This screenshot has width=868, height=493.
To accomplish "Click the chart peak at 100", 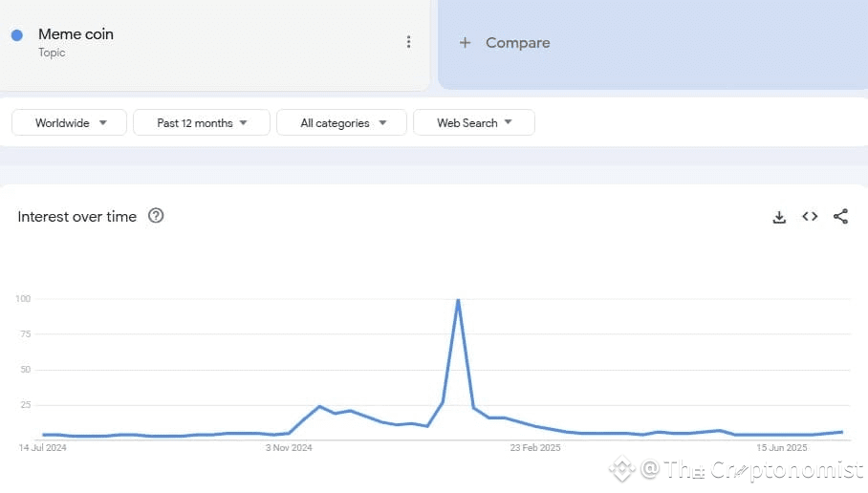I will tap(458, 300).
